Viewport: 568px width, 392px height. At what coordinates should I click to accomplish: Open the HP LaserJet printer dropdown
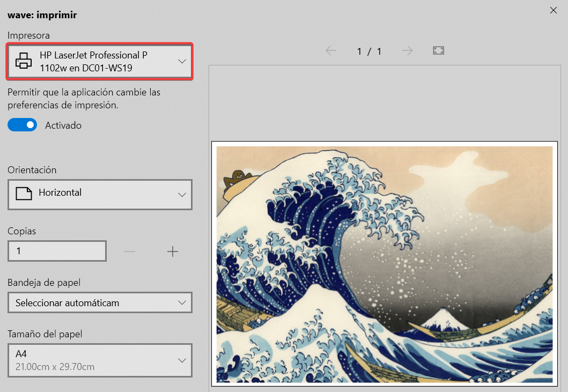[x=100, y=62]
